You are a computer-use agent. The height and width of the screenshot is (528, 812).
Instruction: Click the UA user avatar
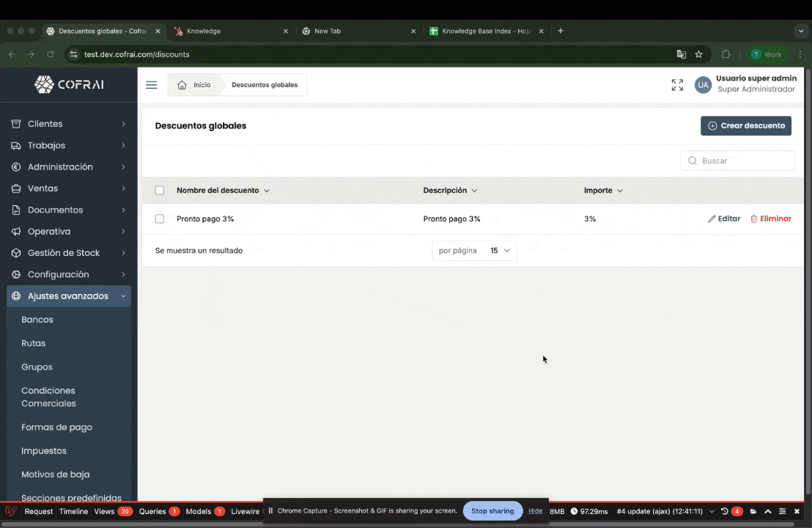pos(703,85)
